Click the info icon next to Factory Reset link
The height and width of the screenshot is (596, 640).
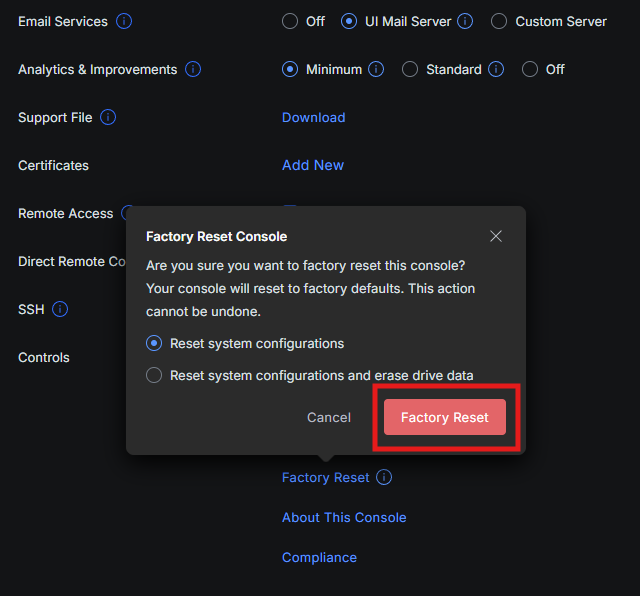(x=384, y=477)
